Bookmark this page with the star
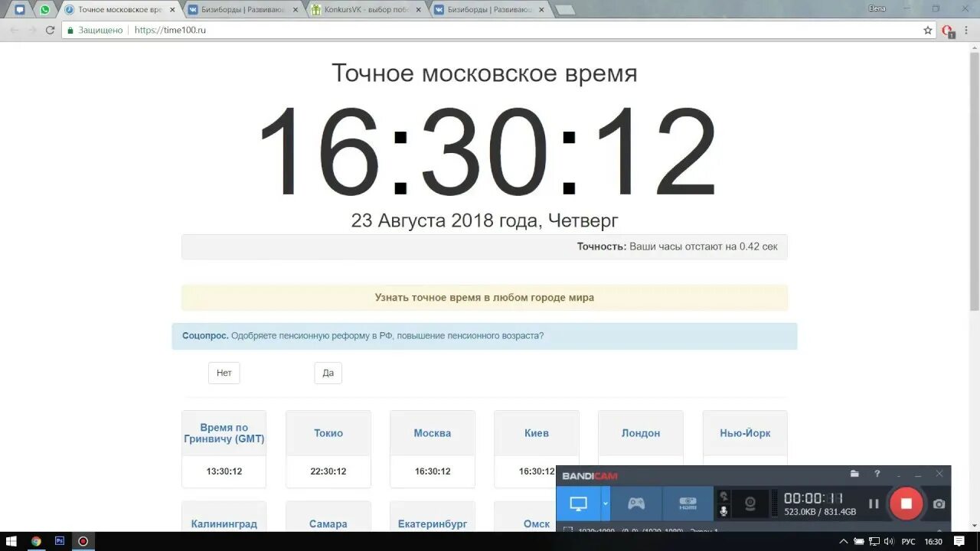 coord(928,30)
